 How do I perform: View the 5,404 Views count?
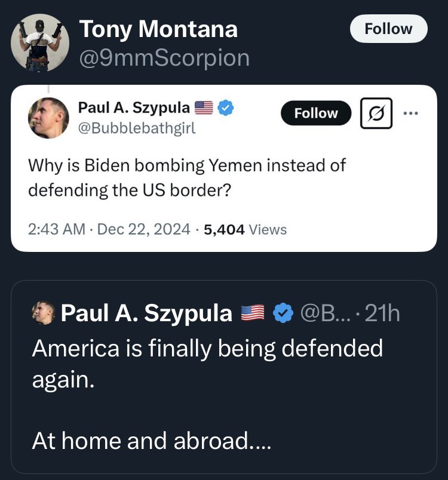[246, 229]
